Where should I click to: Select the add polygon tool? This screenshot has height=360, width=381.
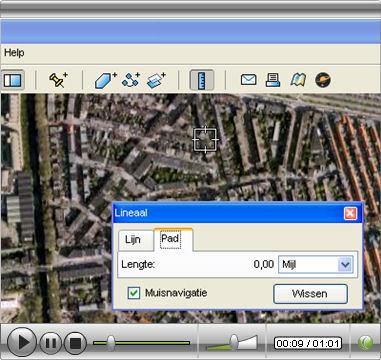pyautogui.click(x=105, y=80)
